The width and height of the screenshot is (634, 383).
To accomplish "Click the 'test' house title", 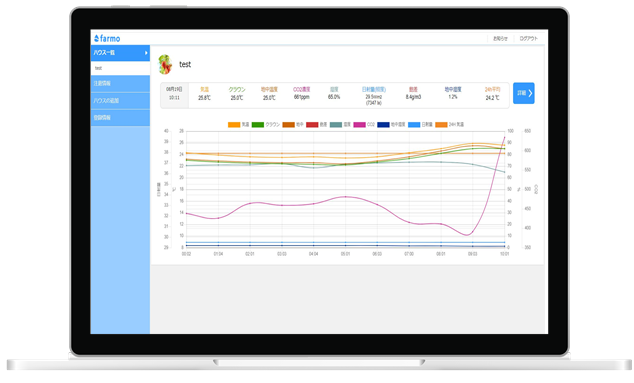I will (185, 64).
